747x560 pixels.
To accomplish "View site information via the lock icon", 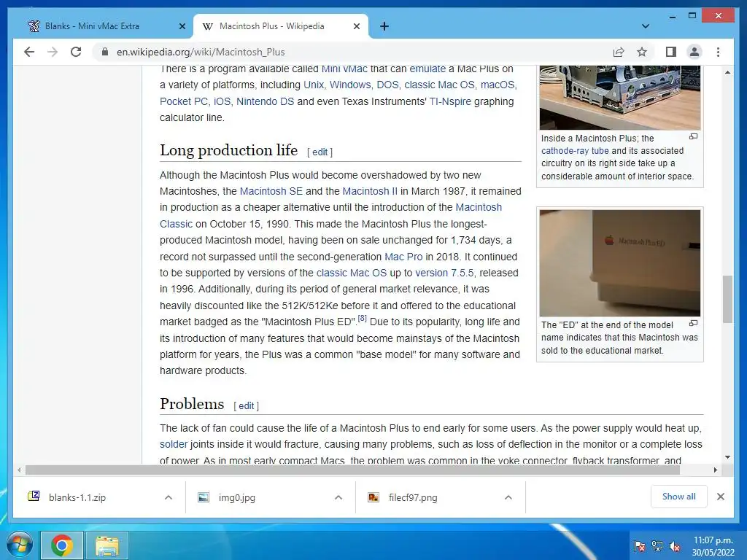I will 105,52.
